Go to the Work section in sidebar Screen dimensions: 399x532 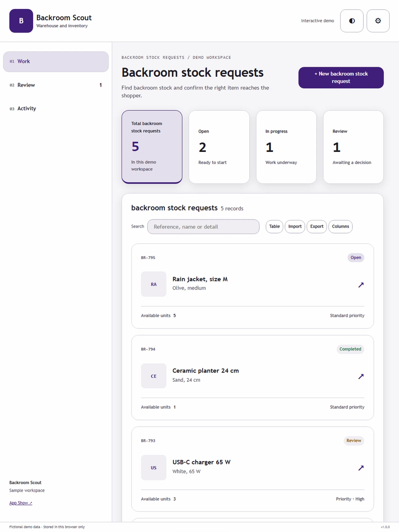tap(56, 62)
